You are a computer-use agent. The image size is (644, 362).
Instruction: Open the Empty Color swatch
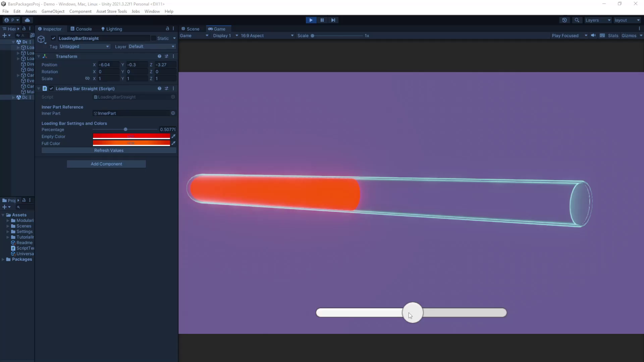point(131,136)
